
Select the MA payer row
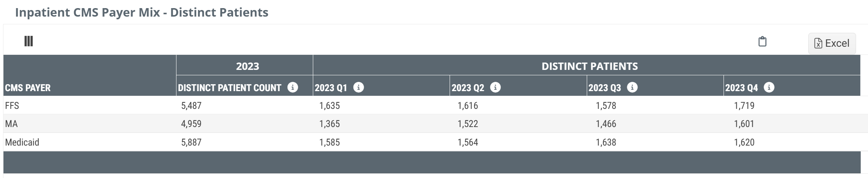[11, 124]
